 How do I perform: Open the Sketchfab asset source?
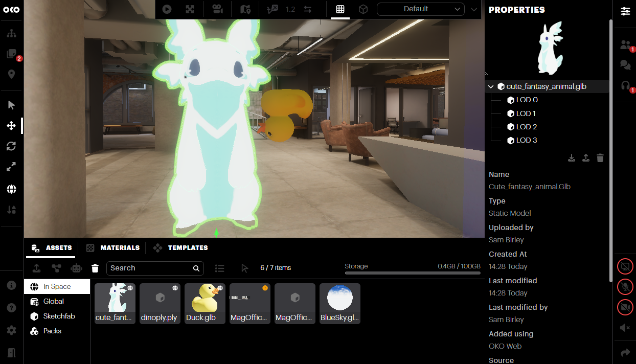57,316
